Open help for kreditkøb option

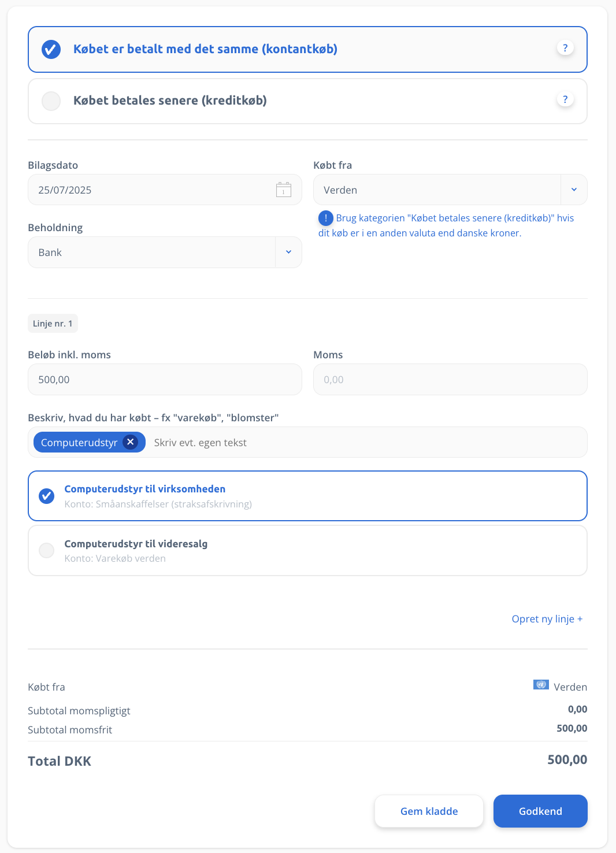(565, 99)
